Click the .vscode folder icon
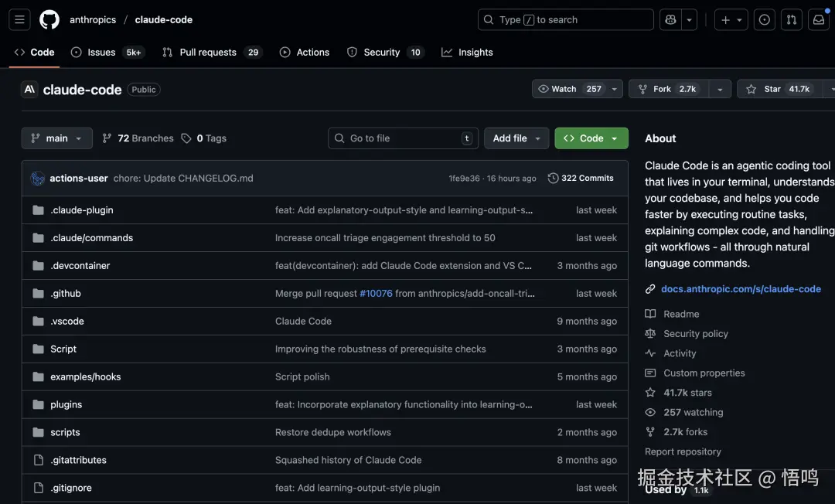Viewport: 835px width, 504px height. coord(38,321)
